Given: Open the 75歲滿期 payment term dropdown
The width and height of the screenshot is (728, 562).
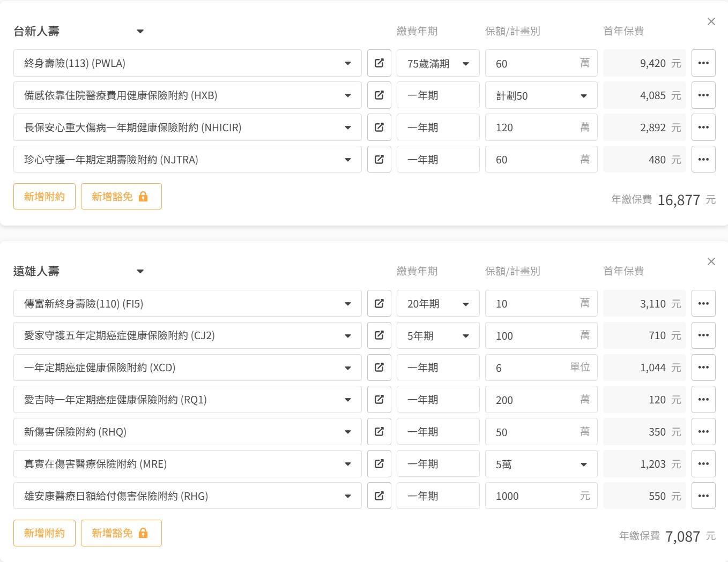Looking at the screenshot, I should pyautogui.click(x=437, y=64).
